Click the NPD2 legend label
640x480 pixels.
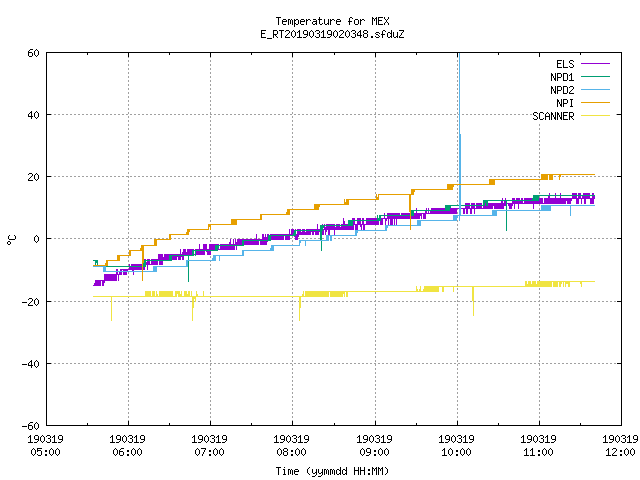click(562, 90)
